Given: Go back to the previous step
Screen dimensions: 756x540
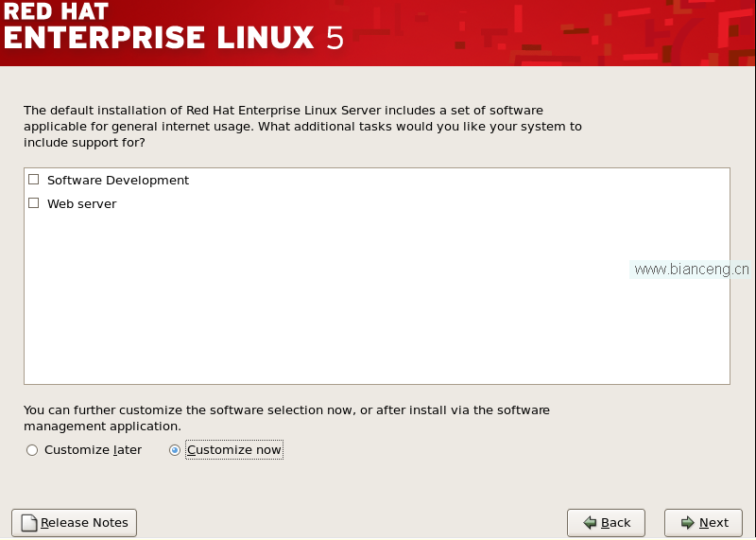Looking at the screenshot, I should 606,523.
